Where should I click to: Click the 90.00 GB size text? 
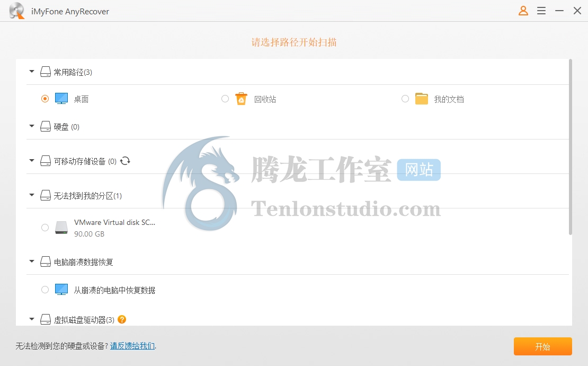click(x=89, y=234)
